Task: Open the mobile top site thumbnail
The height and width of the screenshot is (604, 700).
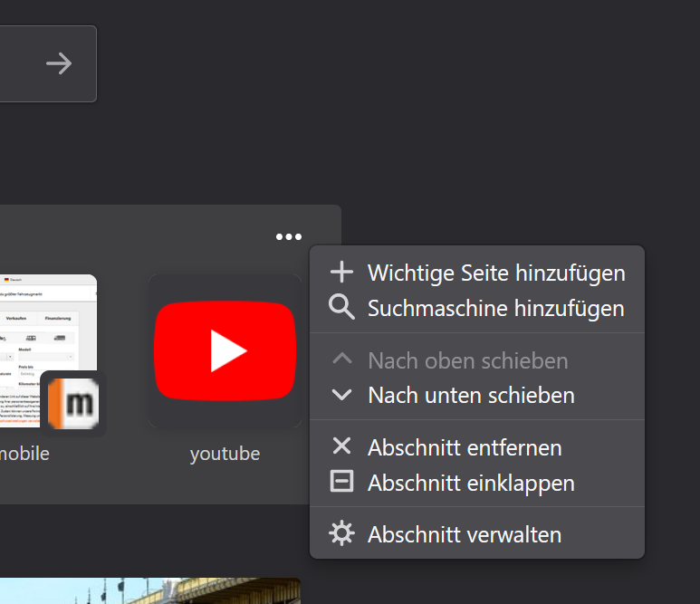Action: pos(48,350)
